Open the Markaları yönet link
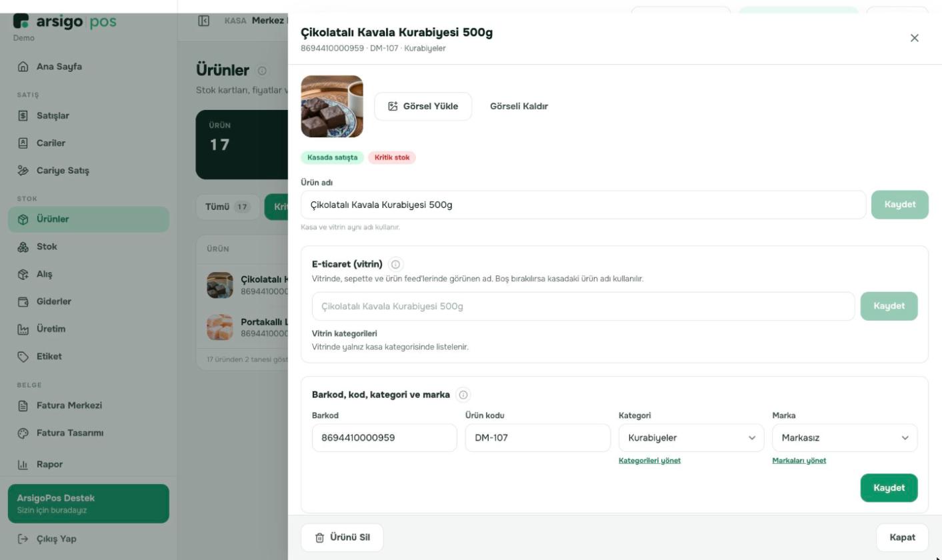The width and height of the screenshot is (942, 560). point(799,461)
